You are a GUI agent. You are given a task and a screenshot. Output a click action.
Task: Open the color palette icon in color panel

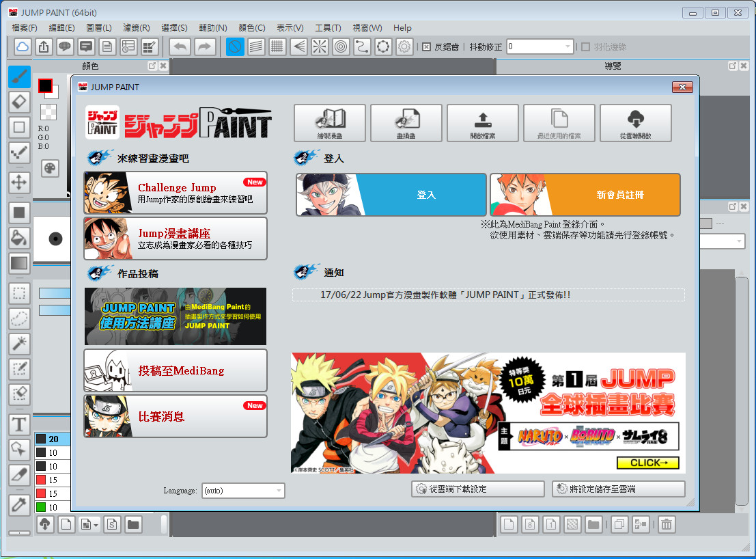[x=50, y=168]
